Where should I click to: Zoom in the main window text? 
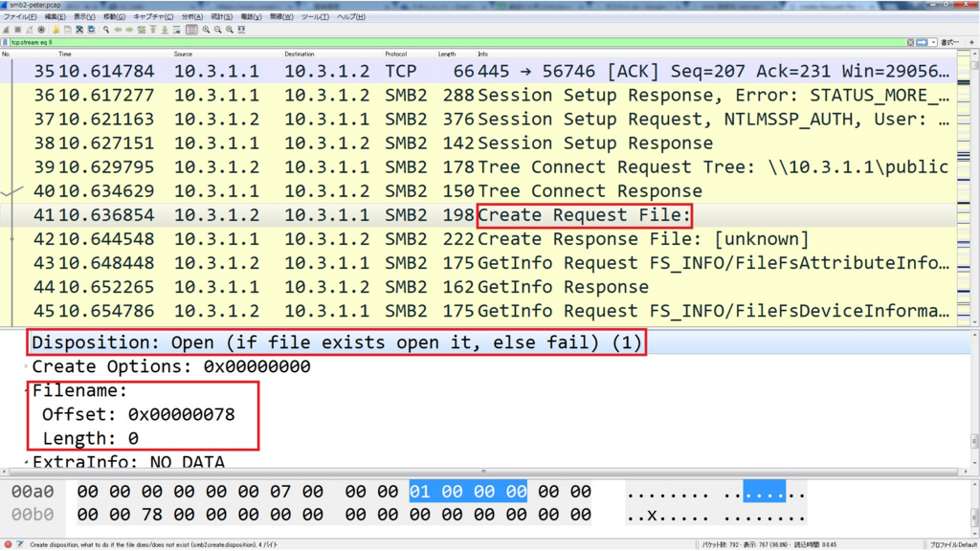[x=207, y=30]
